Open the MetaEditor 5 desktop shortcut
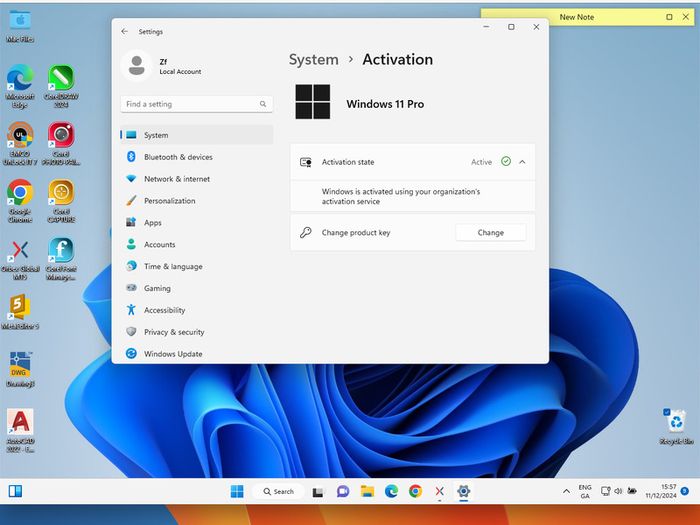This screenshot has width=700, height=525. [20, 312]
